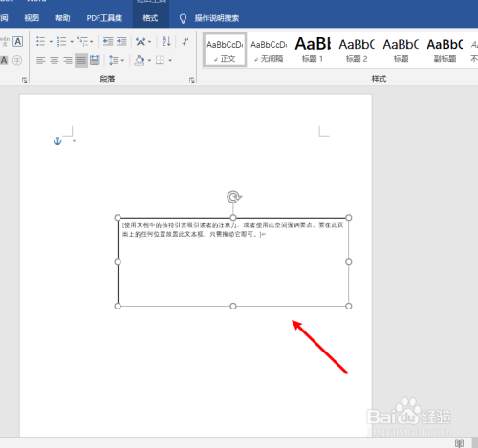Image resolution: width=478 pixels, height=448 pixels.
Task: Apply distributed alignment
Action: [95, 60]
